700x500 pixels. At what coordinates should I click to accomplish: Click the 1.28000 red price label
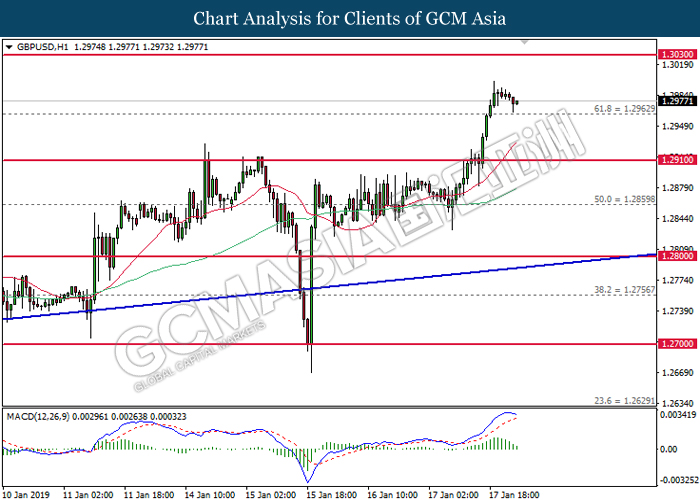[x=677, y=256]
